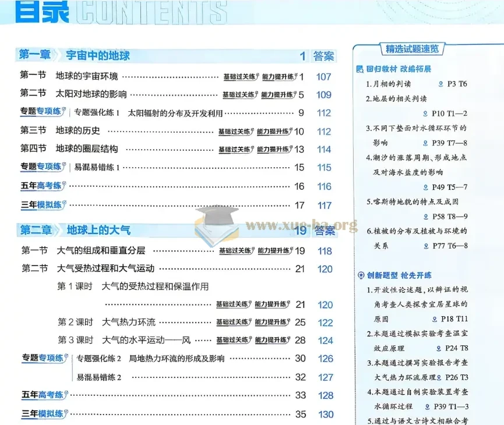The image size is (504, 425).
Task: Click the pin icon beside P24 T8
Action: 439,349
